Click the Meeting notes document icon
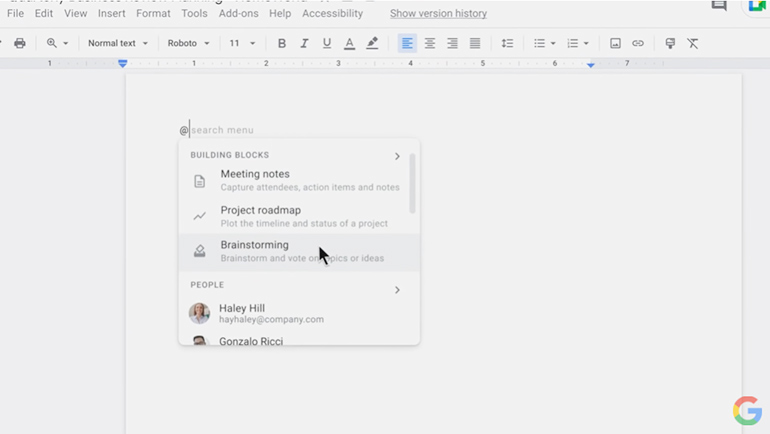Screen dimensions: 770x434 (x=199, y=181)
